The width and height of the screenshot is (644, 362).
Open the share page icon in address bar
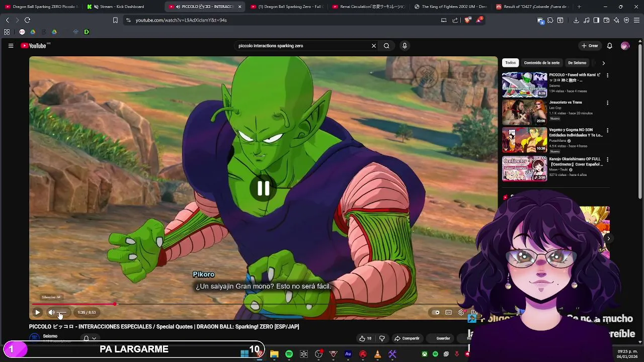[x=455, y=20]
